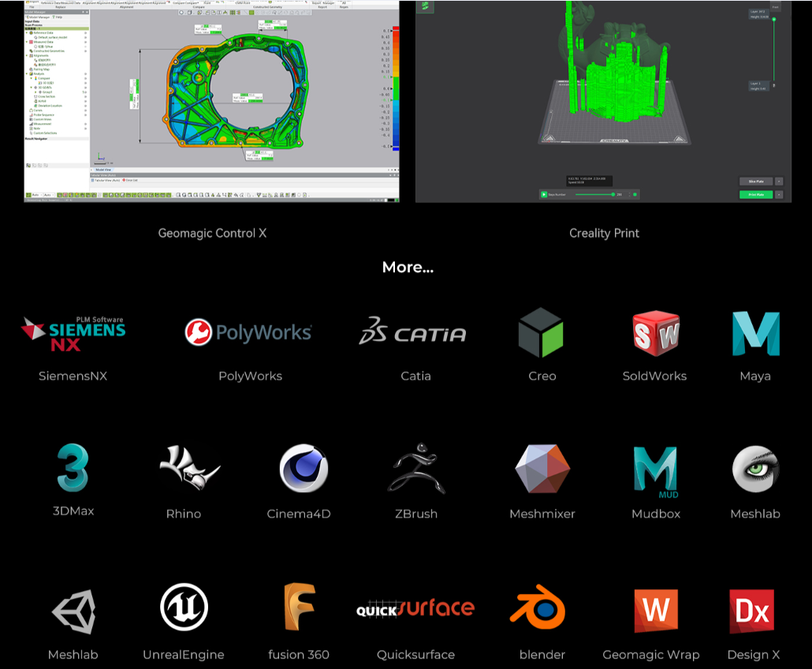
Task: Open the dropdown arrow beside Print Plate
Action: [779, 194]
